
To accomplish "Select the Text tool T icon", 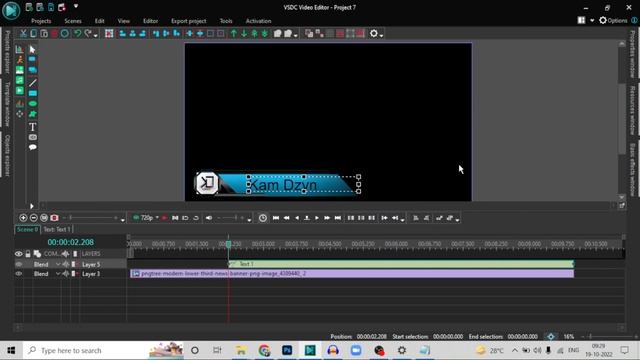I will point(33,127).
